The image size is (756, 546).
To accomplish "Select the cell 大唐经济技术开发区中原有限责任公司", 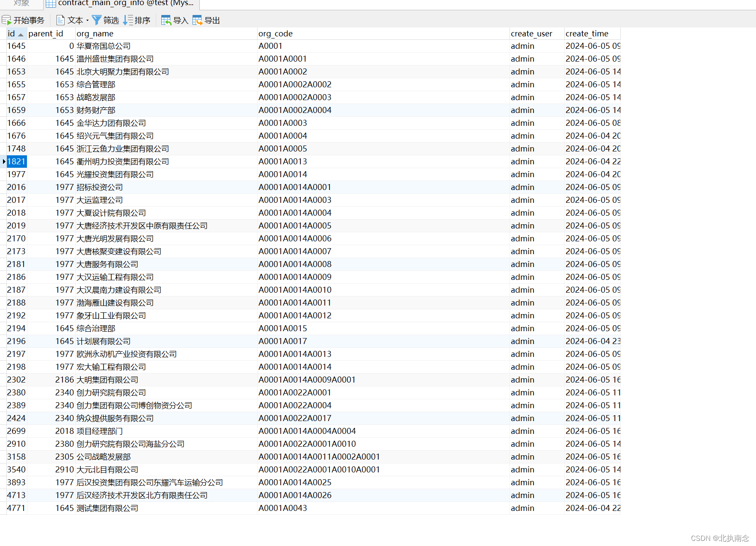I will coord(166,226).
